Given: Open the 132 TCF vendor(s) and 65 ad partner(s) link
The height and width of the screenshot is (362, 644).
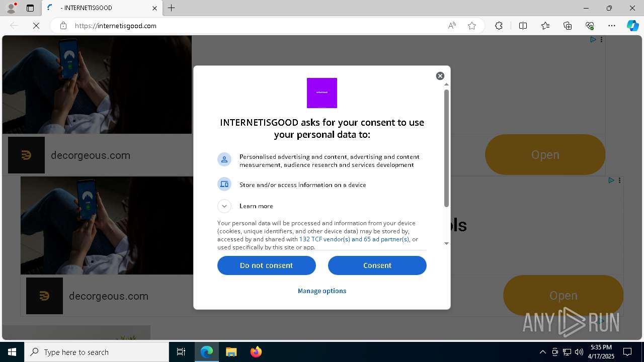Looking at the screenshot, I should [354, 239].
